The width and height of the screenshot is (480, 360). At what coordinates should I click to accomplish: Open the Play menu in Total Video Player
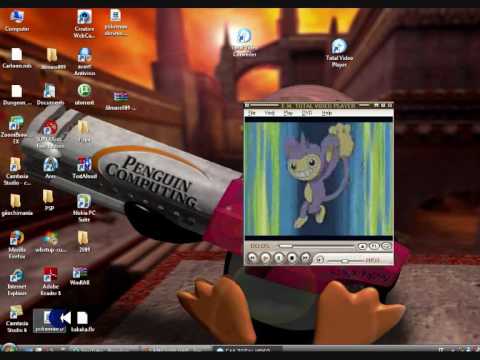[x=288, y=113]
